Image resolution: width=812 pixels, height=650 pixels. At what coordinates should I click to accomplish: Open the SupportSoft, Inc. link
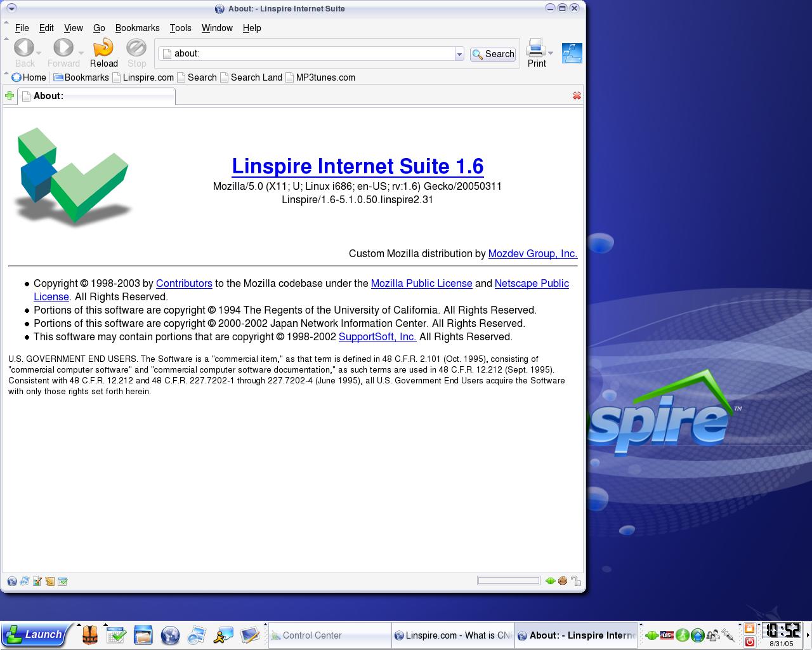coord(377,336)
